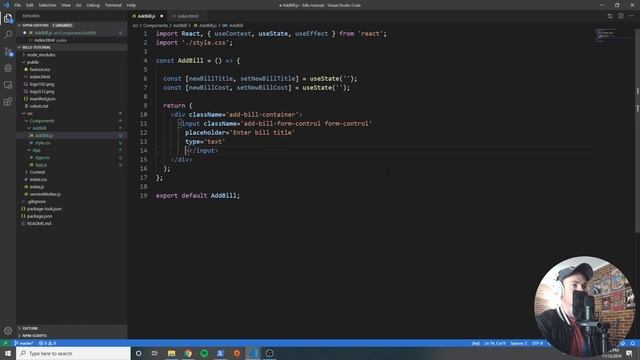
Task: Launch File Explorer from the taskbar
Action: (x=171, y=353)
